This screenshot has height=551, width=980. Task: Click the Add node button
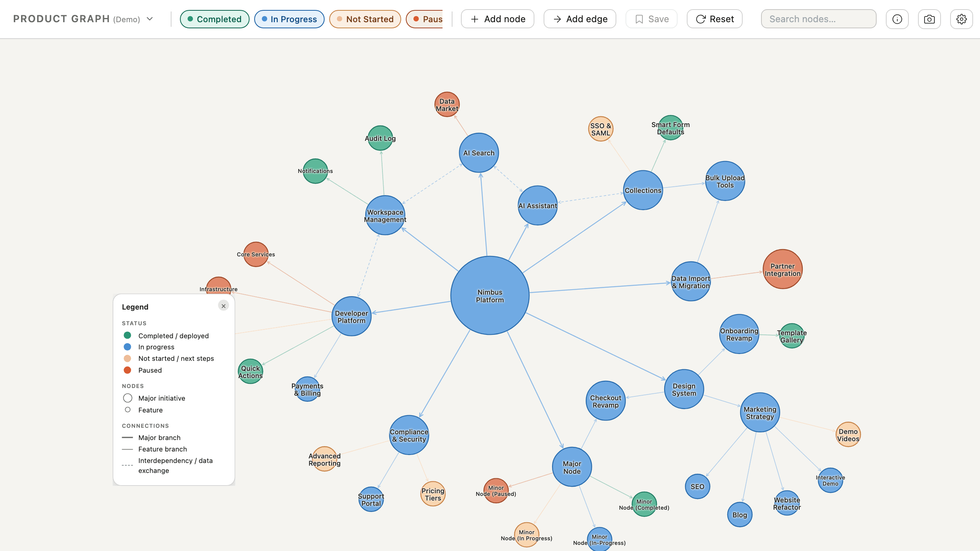498,19
